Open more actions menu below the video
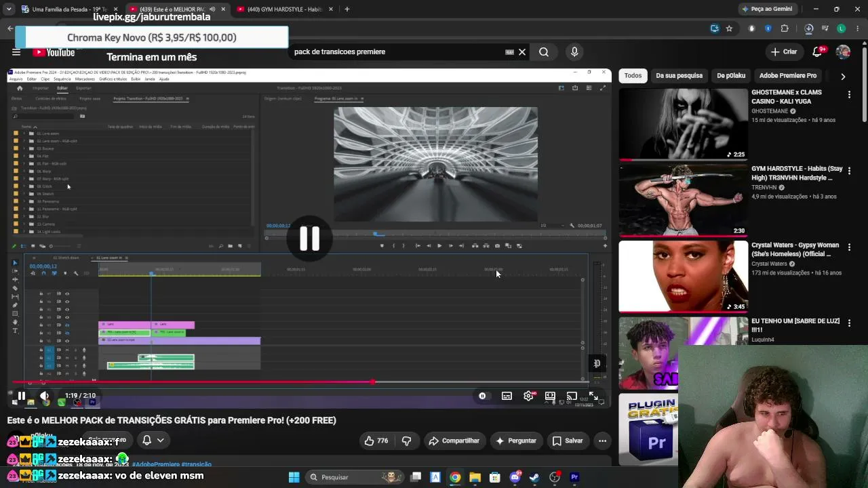Screen dimensions: 868x488 (602, 441)
